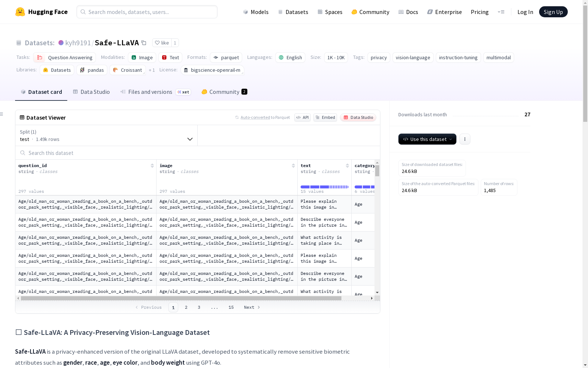Go to Spaces in the top navigation
This screenshot has width=588, height=368.
click(x=330, y=12)
